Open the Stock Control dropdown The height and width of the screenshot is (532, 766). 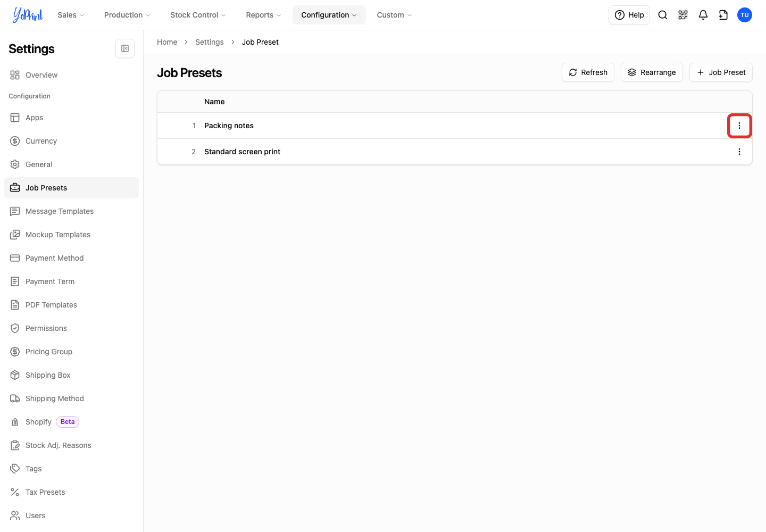pyautogui.click(x=198, y=15)
